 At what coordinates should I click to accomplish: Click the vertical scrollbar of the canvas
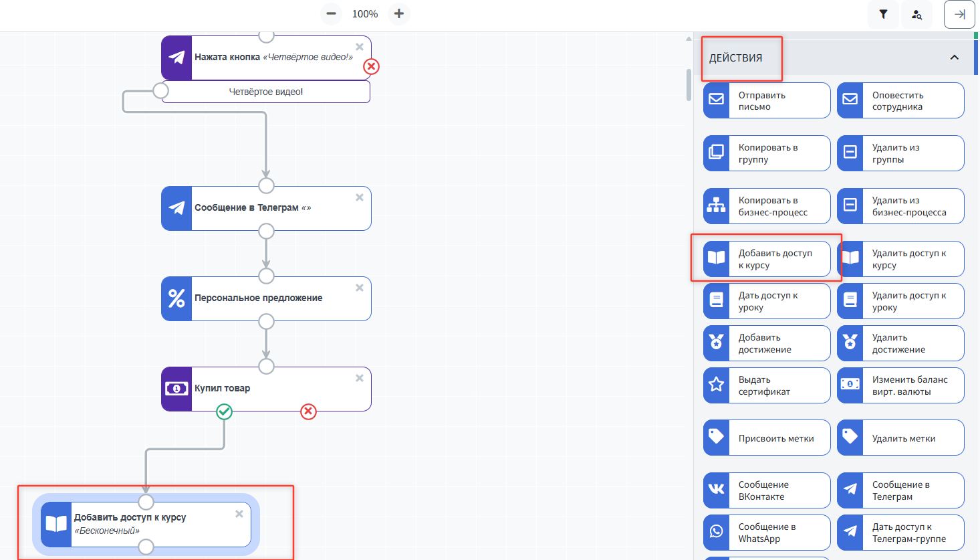[689, 84]
